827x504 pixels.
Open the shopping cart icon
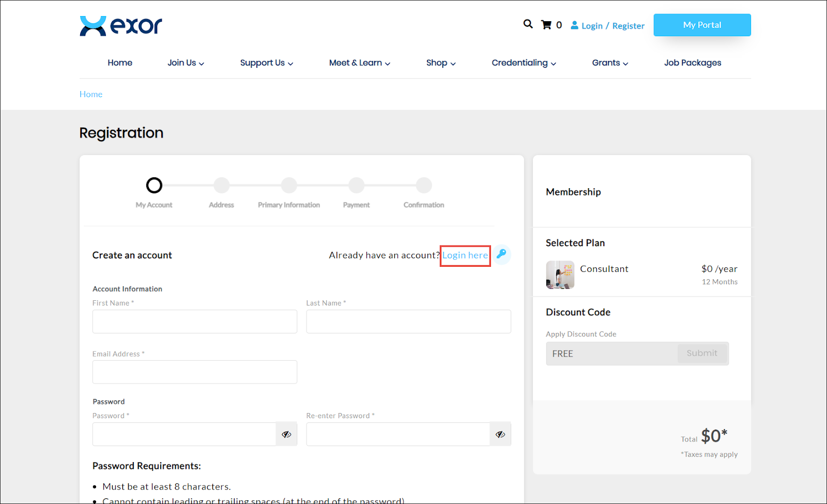pos(546,25)
